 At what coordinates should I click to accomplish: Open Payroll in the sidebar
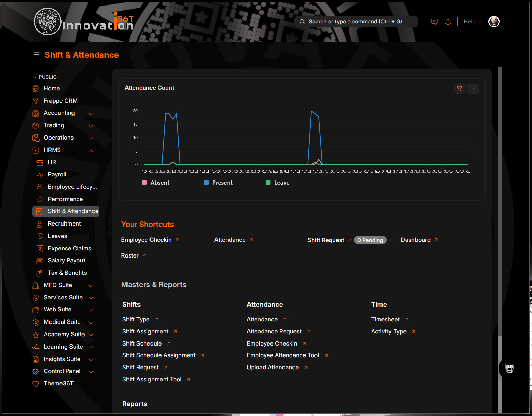click(x=57, y=175)
